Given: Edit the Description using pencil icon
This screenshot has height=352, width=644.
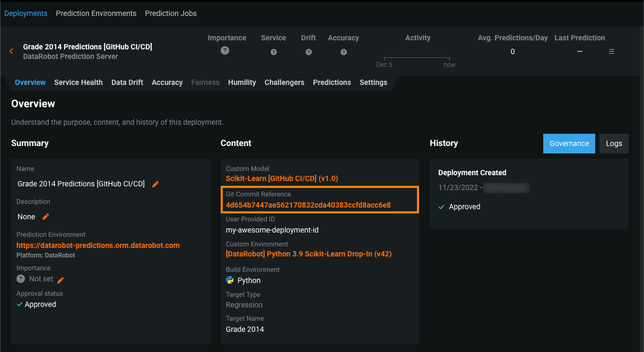Looking at the screenshot, I should click(x=46, y=217).
